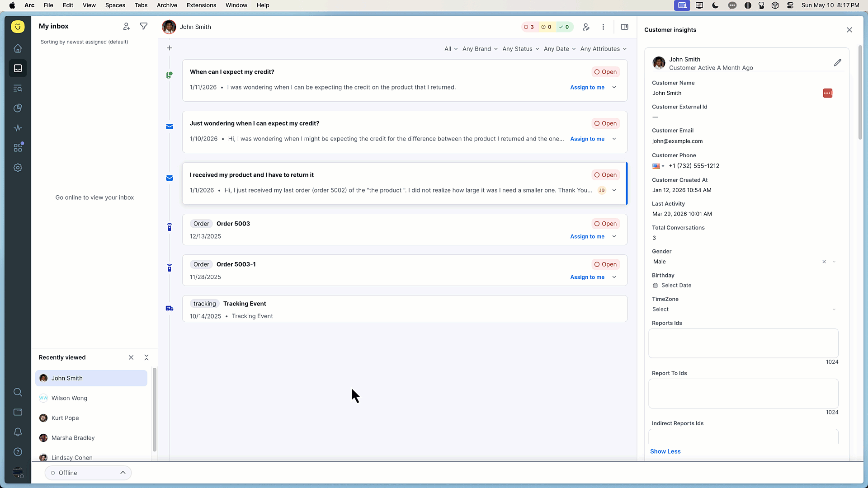Click the Customer insights panel scrollbar
The height and width of the screenshot is (488, 868).
click(x=860, y=93)
